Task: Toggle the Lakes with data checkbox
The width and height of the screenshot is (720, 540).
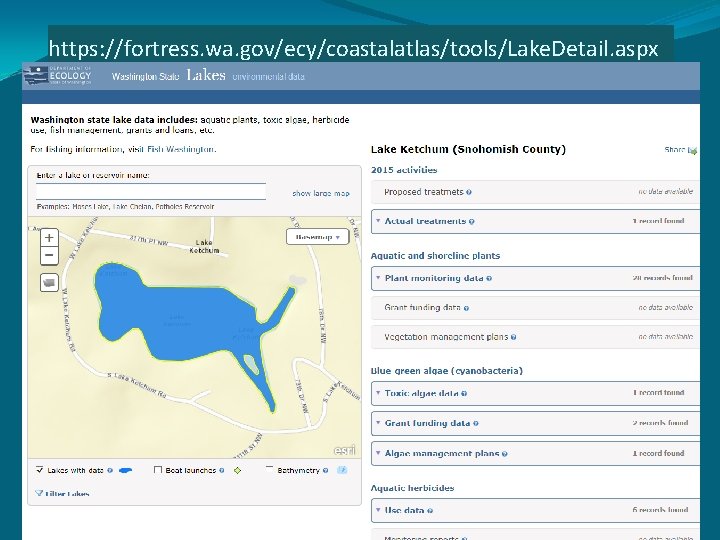Action: (x=39, y=470)
